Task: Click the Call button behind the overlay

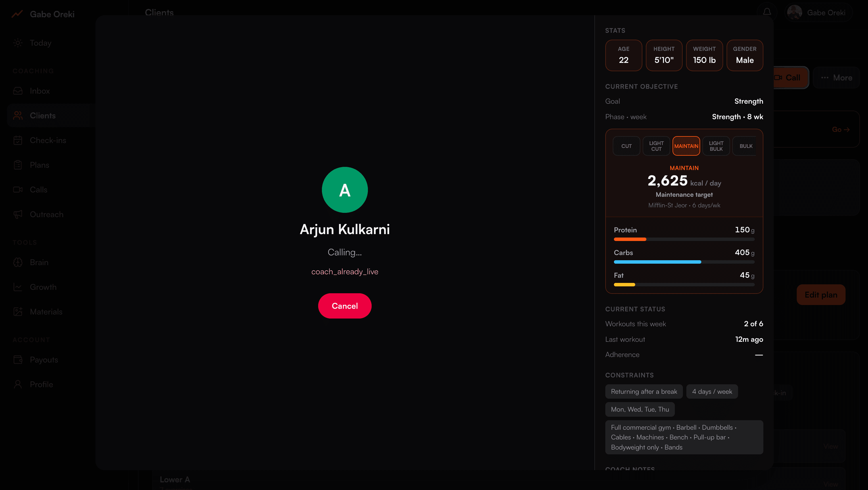Action: coord(791,78)
